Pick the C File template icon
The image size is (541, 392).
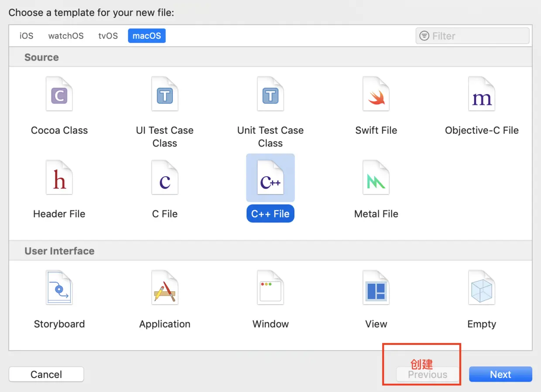(165, 178)
